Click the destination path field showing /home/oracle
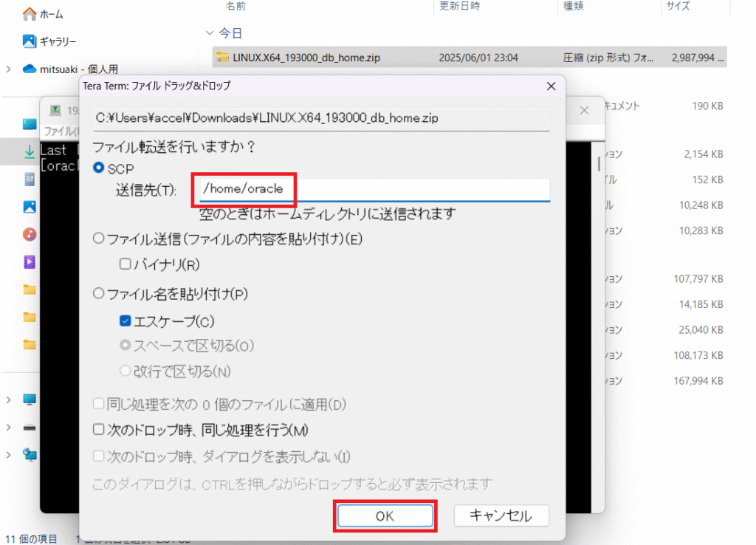The height and width of the screenshot is (545, 756). point(374,189)
